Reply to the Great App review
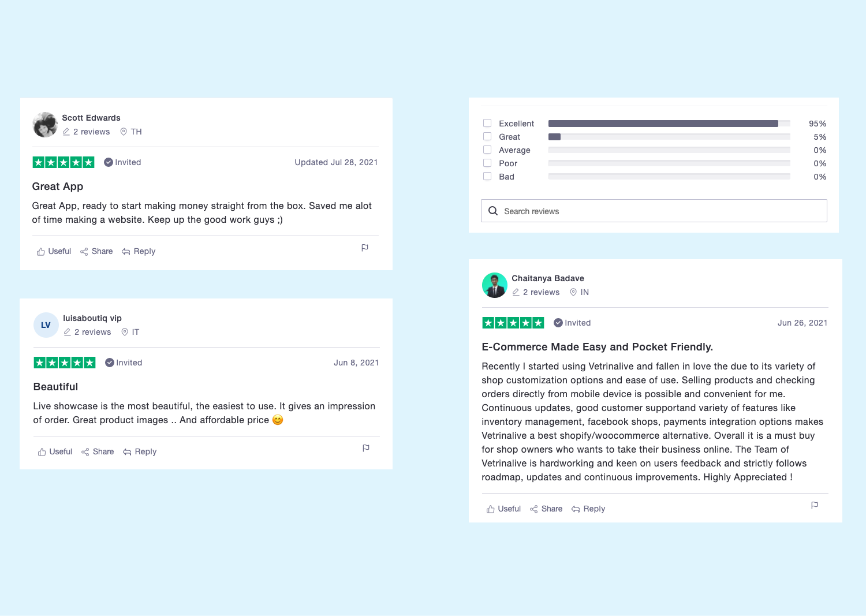This screenshot has width=866, height=616. click(x=139, y=251)
